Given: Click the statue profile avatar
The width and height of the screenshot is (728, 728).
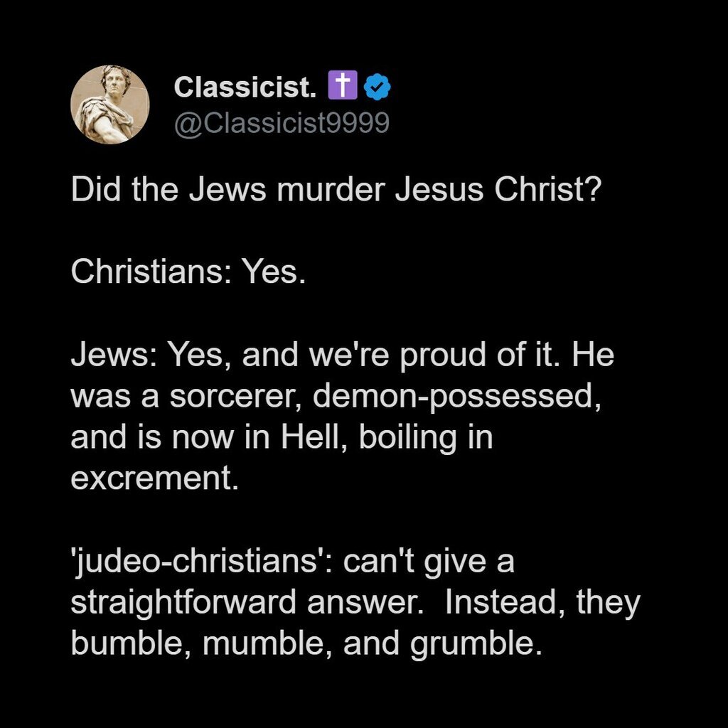Looking at the screenshot, I should [x=110, y=105].
